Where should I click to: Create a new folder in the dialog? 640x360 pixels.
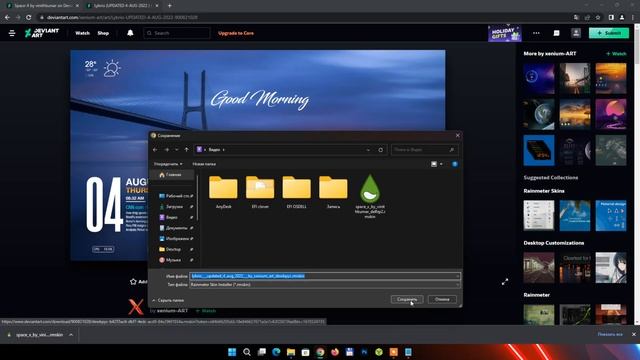pyautogui.click(x=204, y=164)
